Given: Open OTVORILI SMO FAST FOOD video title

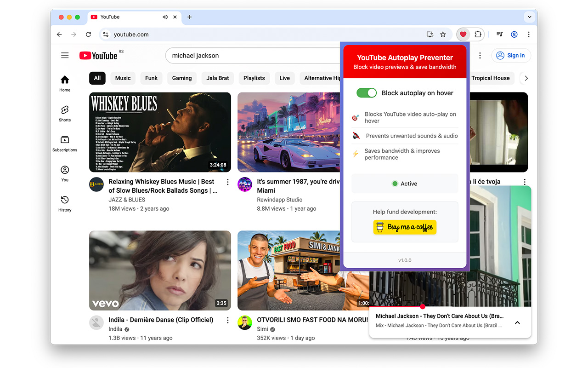Looking at the screenshot, I should click(312, 320).
